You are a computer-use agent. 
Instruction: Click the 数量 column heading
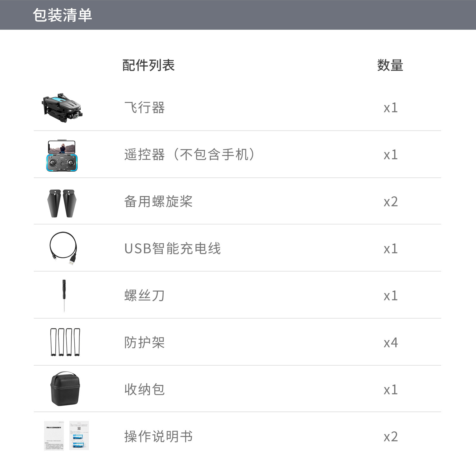coord(390,65)
